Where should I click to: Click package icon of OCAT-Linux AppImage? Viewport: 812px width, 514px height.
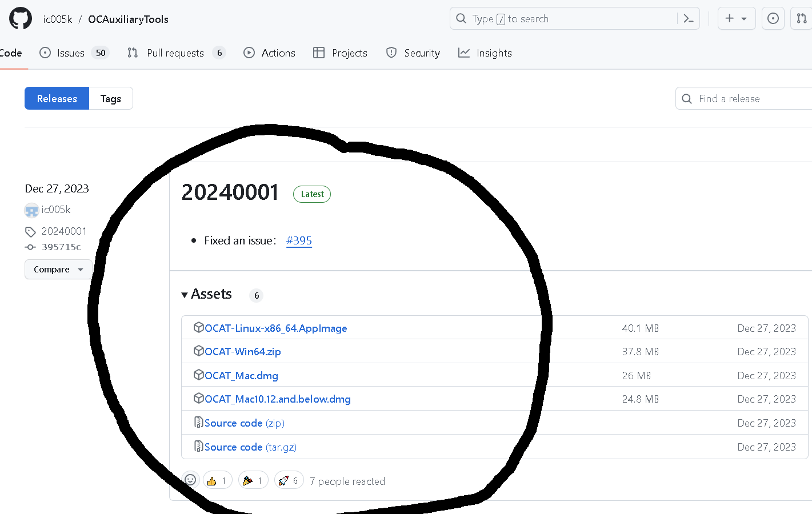point(199,327)
